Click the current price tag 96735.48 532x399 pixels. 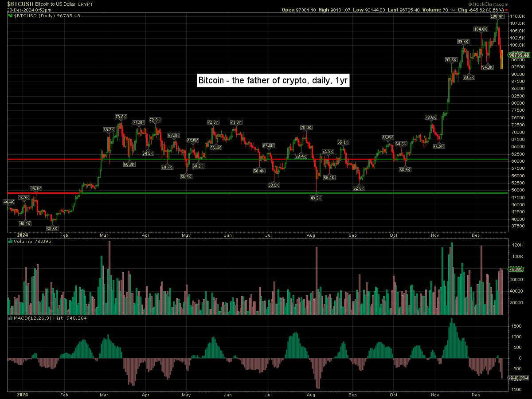coord(519,55)
